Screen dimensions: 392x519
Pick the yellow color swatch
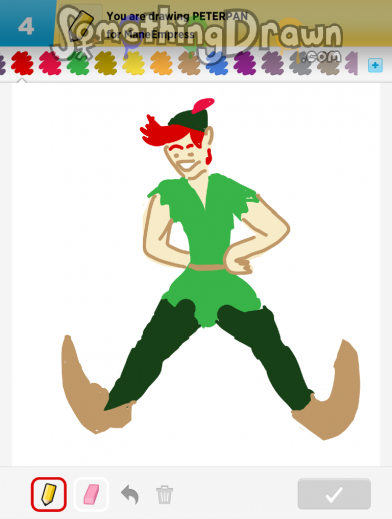(x=133, y=63)
